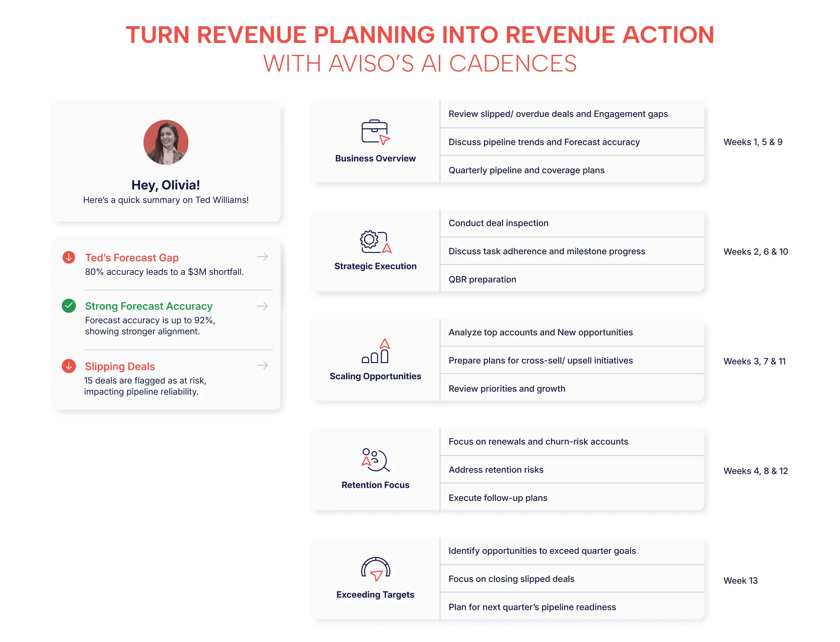
Task: Click the Scaling Opportunities bar chart icon
Action: [x=375, y=351]
